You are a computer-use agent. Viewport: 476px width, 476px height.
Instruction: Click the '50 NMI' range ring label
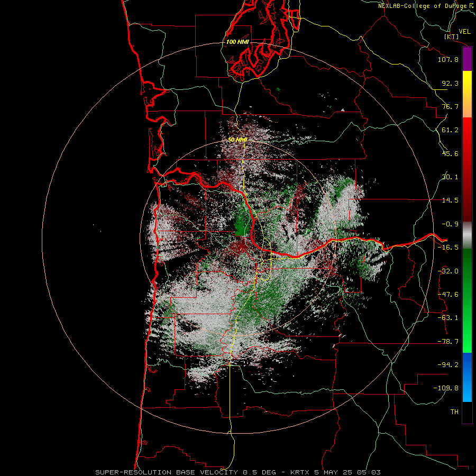[x=237, y=140]
